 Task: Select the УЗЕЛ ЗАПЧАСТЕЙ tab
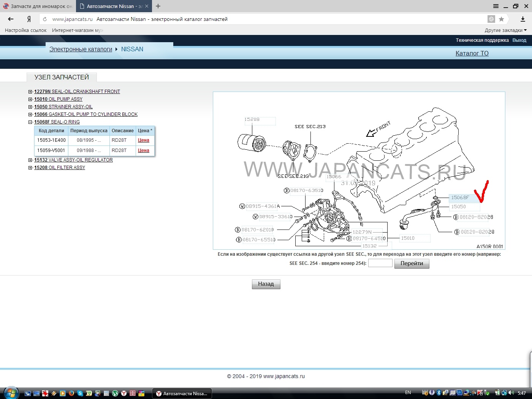[62, 77]
